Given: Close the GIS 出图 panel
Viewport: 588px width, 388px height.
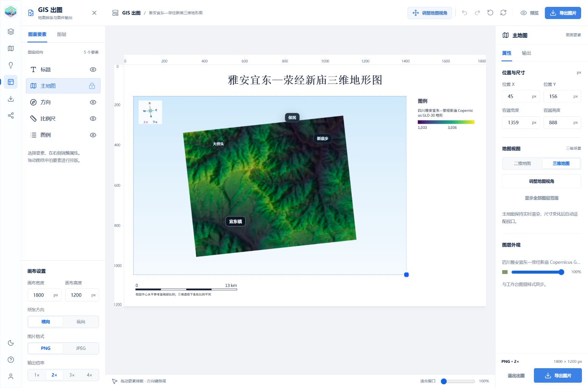Looking at the screenshot, I should tap(94, 13).
